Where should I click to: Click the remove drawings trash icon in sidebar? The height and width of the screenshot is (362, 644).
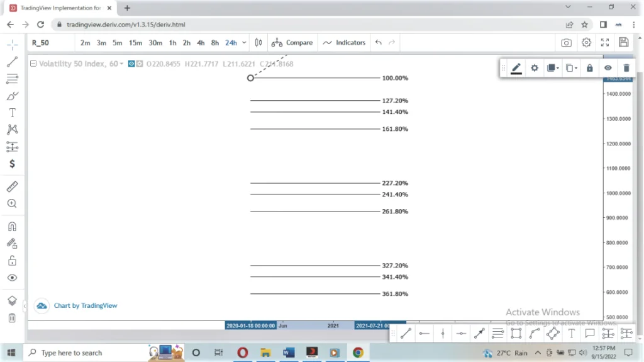(x=13, y=318)
